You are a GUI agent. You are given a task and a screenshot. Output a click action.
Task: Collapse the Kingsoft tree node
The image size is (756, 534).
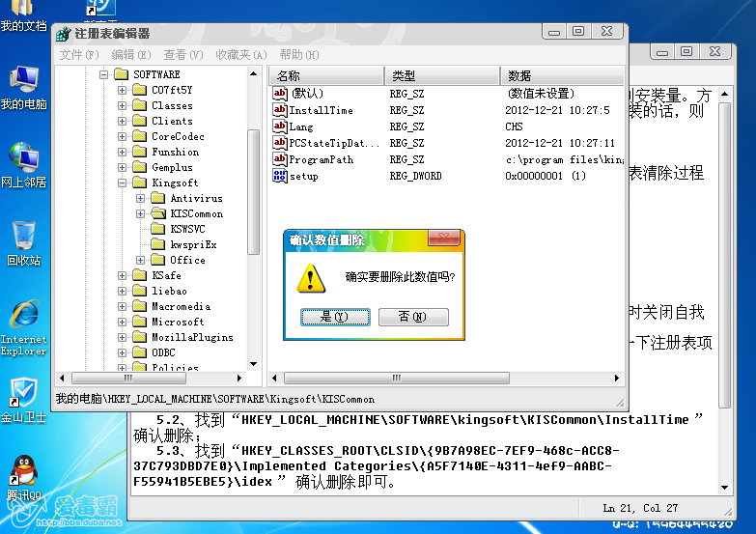[x=122, y=183]
